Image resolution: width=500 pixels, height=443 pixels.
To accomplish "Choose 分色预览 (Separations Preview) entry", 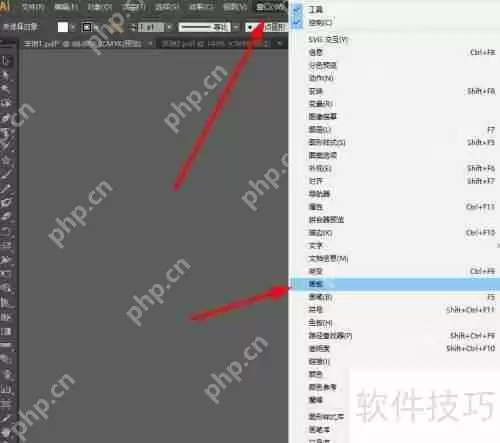I will pos(394,65).
